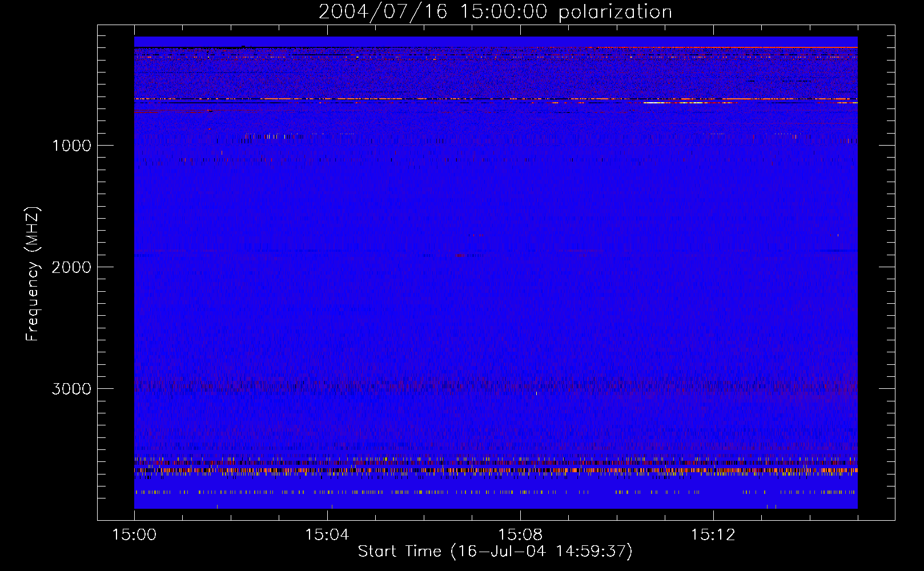Click the 3000 frequency tick label
This screenshot has width=924, height=571.
coord(71,389)
